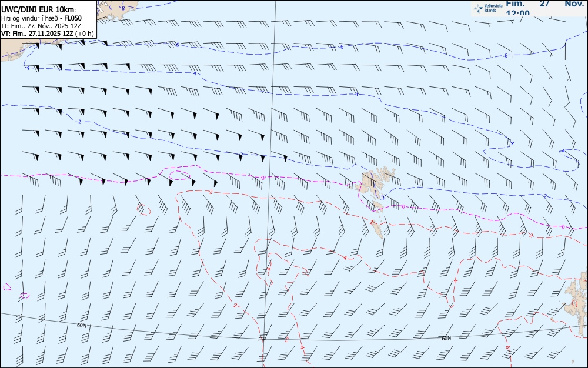Click the "60N" latitude label on the right
Screen dimensions: 588x368
tap(446, 339)
